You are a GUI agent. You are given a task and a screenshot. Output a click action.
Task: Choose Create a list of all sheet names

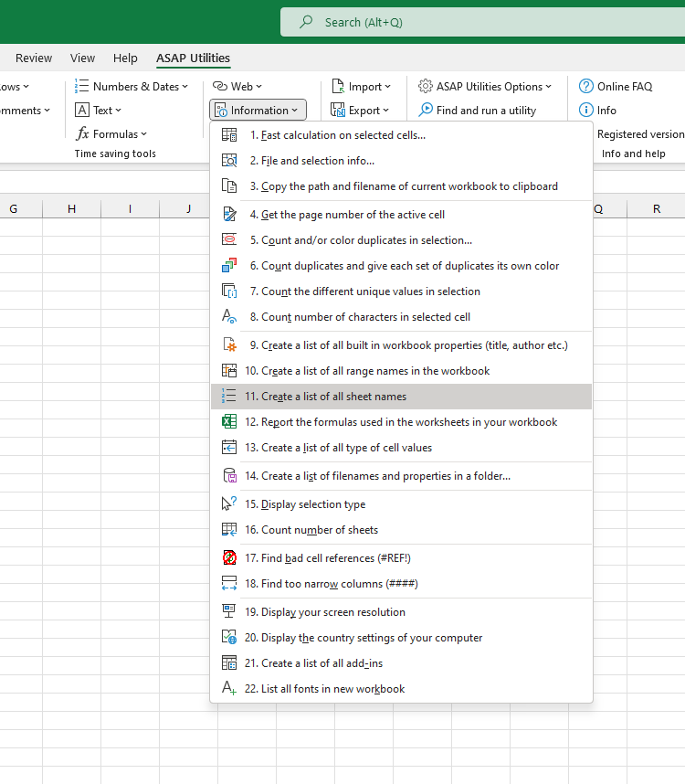click(401, 397)
